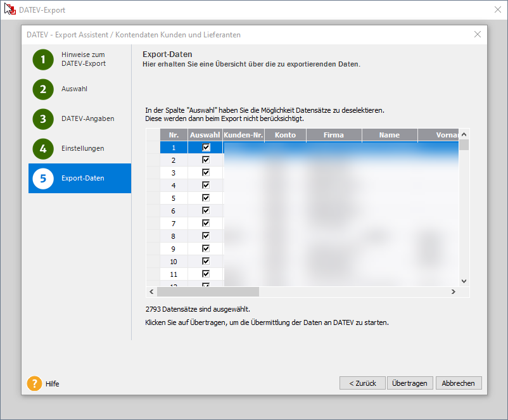Image resolution: width=508 pixels, height=420 pixels.
Task: Disable export for row 9 checkbox
Action: click(206, 248)
